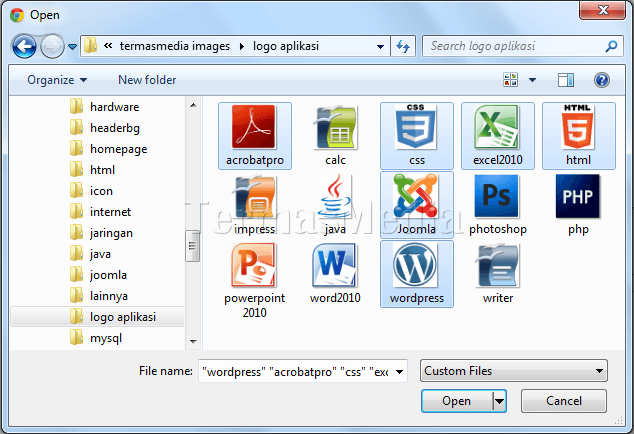Navigate to termasmedia images breadcrumb
634x434 pixels.
pos(175,46)
